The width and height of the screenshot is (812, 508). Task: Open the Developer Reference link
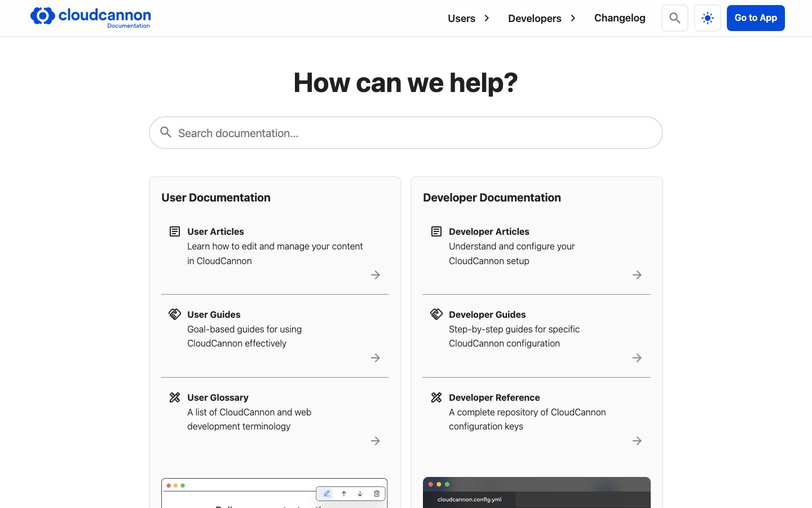click(x=494, y=397)
